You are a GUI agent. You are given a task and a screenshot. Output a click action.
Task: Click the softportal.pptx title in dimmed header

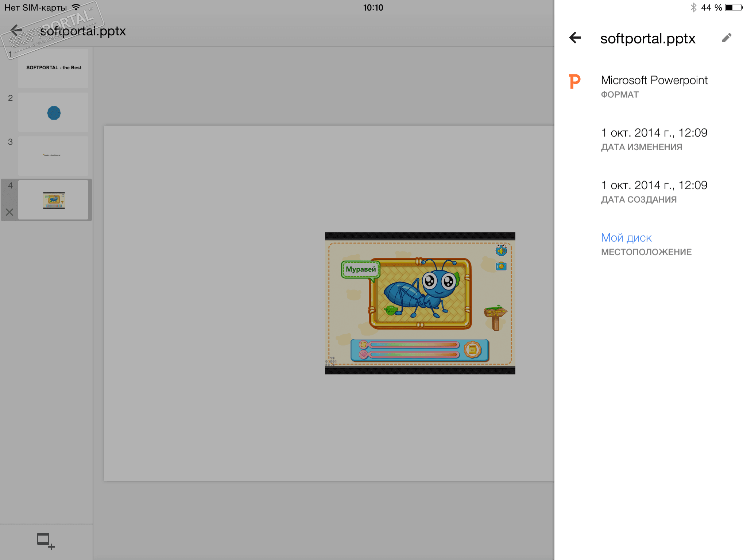pos(83,31)
